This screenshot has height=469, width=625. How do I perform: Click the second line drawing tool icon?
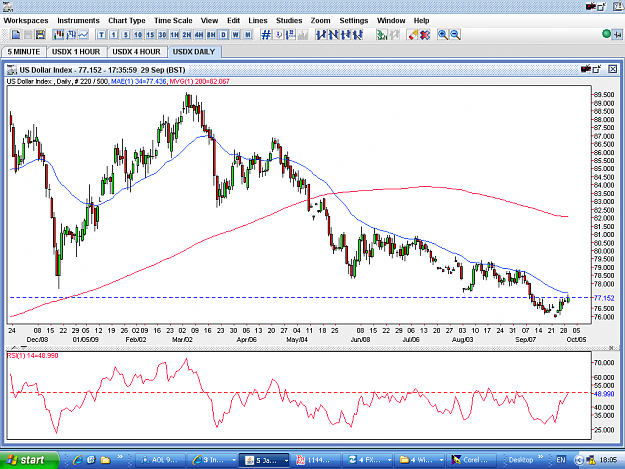333,35
